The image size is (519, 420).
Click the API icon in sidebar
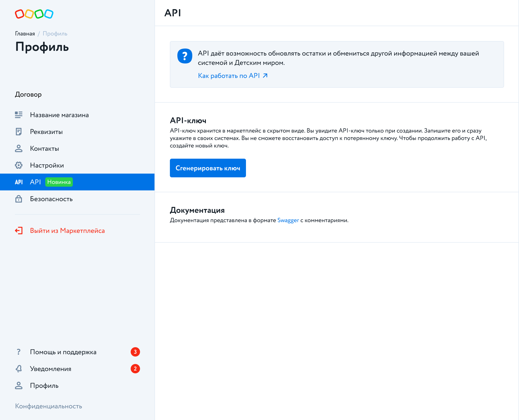point(19,182)
